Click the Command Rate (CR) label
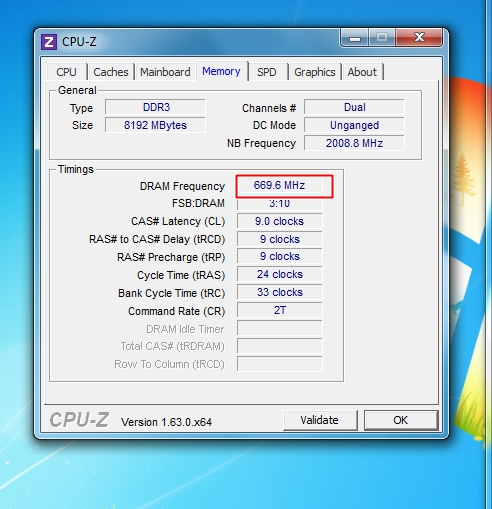The height and width of the screenshot is (509, 492). pos(177,311)
